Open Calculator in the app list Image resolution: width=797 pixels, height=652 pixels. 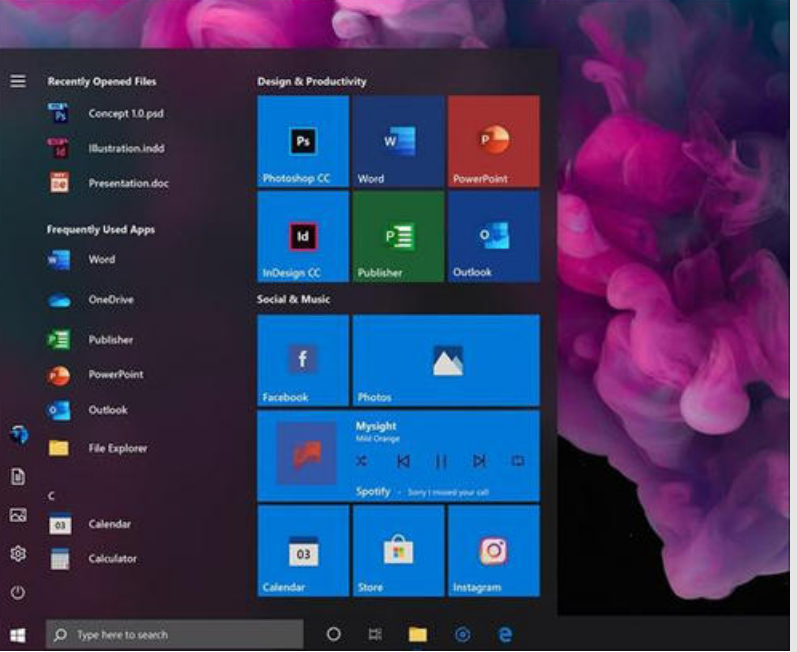(x=93, y=558)
